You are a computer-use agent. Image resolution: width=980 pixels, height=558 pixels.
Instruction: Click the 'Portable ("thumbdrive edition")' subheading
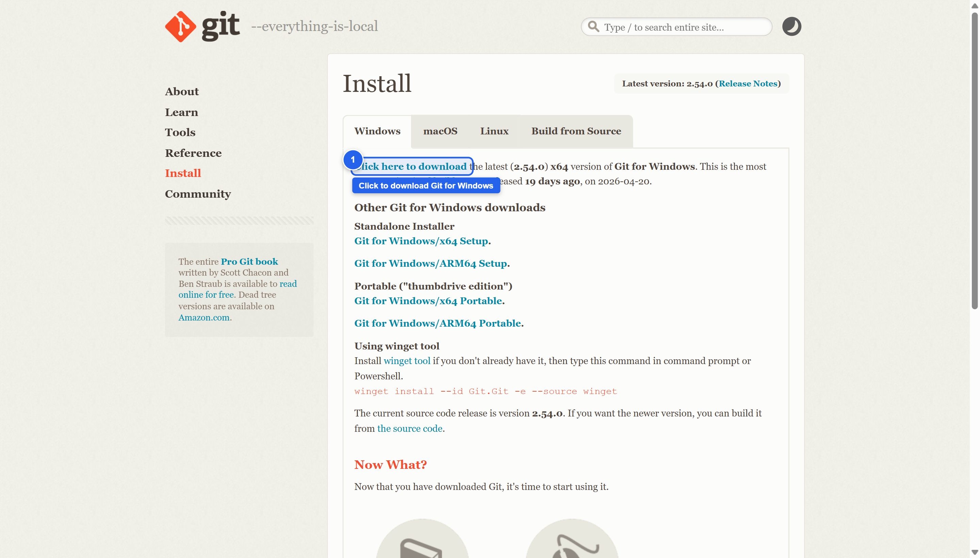pyautogui.click(x=433, y=286)
